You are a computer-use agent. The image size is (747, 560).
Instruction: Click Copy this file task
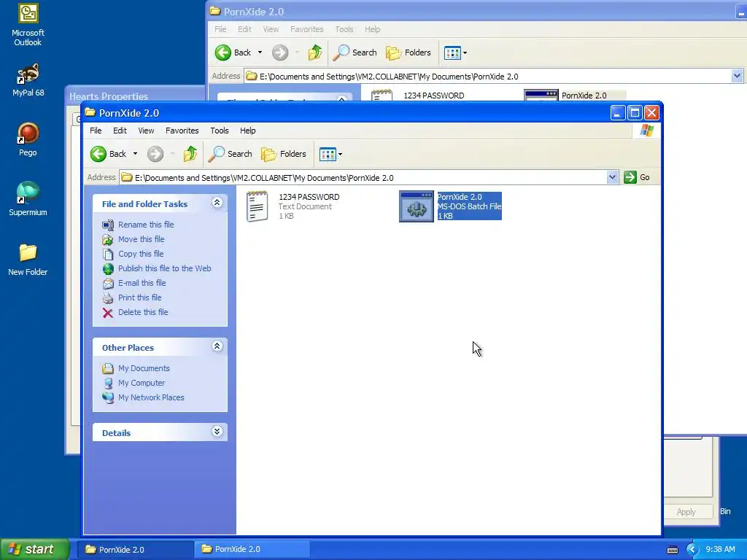coord(141,254)
